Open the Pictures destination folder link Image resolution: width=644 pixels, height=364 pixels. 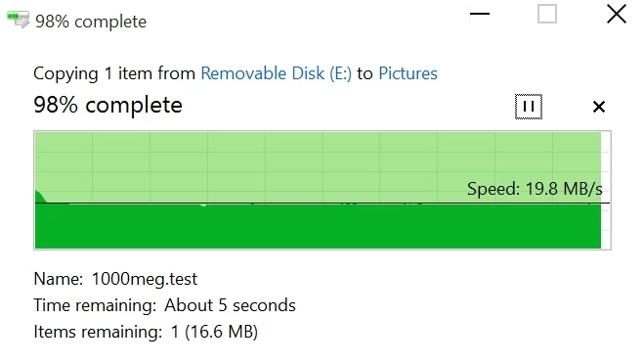click(x=408, y=73)
